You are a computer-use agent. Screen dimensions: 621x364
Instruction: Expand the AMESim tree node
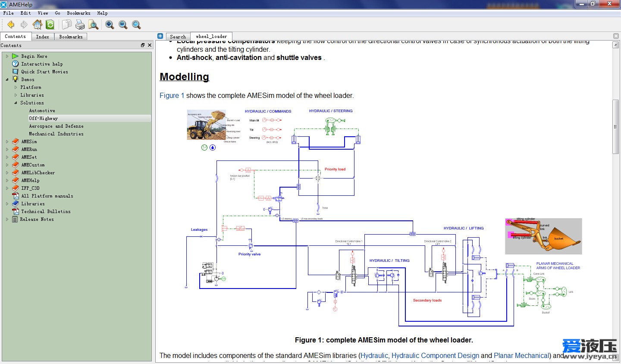tap(7, 141)
